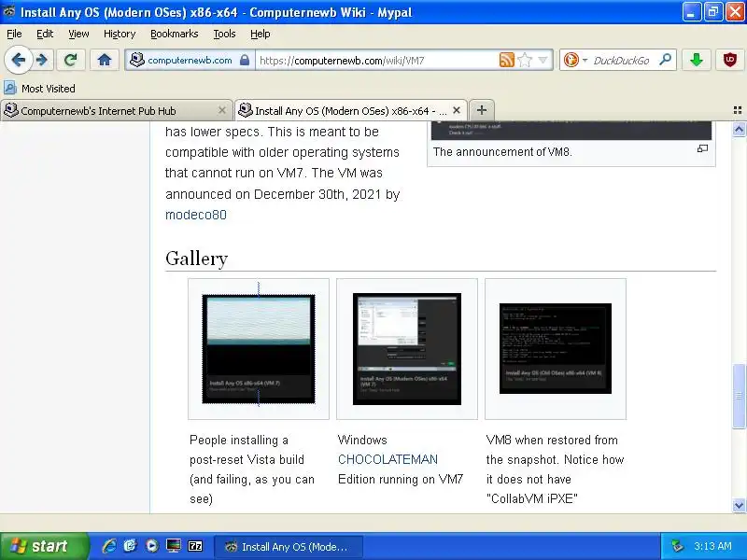Viewport: 747px width, 560px height.
Task: Switch to Computernewb's Internet Pub Hub tab
Action: pyautogui.click(x=116, y=110)
